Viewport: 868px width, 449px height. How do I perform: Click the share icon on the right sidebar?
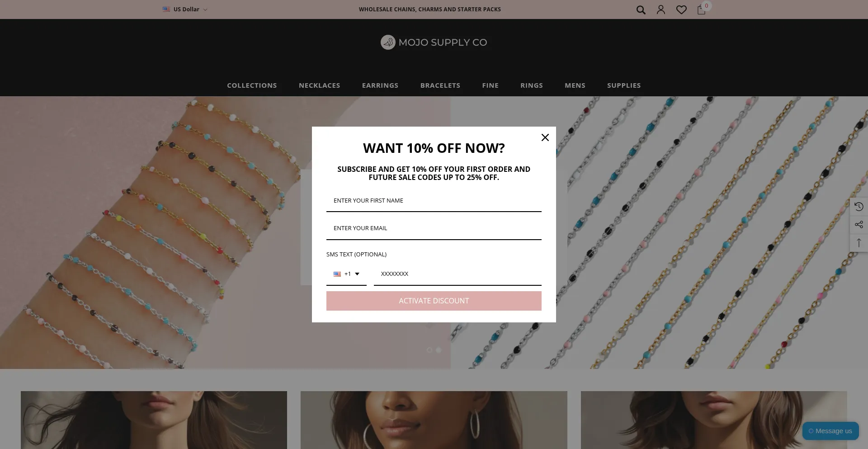click(859, 225)
